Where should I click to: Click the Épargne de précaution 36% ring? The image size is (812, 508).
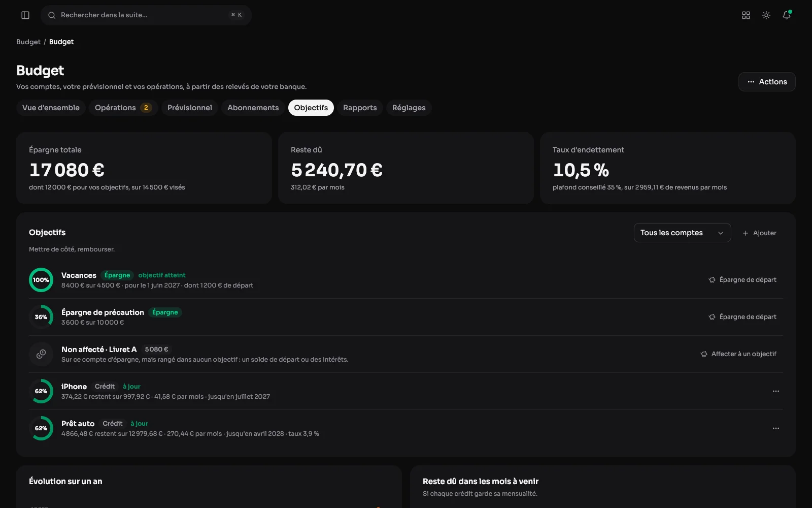click(x=41, y=317)
